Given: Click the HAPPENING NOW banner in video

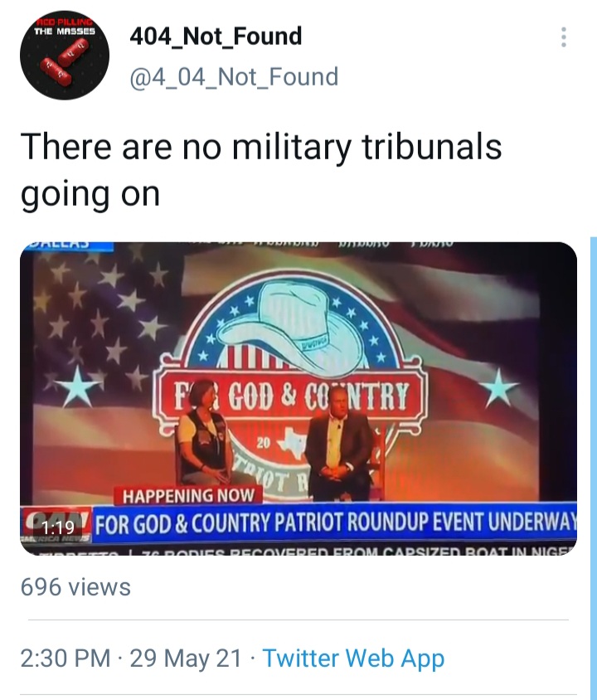Looking at the screenshot, I should click(188, 495).
